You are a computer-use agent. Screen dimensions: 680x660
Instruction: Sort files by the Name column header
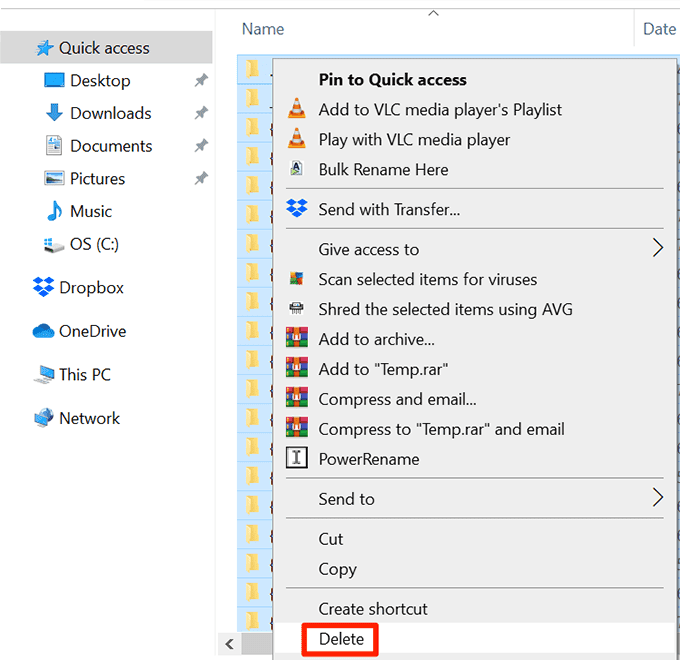point(263,29)
